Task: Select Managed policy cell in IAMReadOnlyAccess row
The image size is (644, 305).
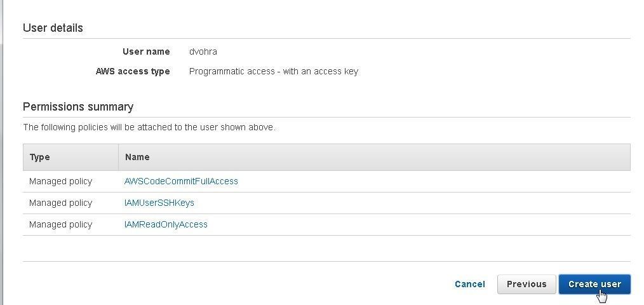Action: pos(60,224)
